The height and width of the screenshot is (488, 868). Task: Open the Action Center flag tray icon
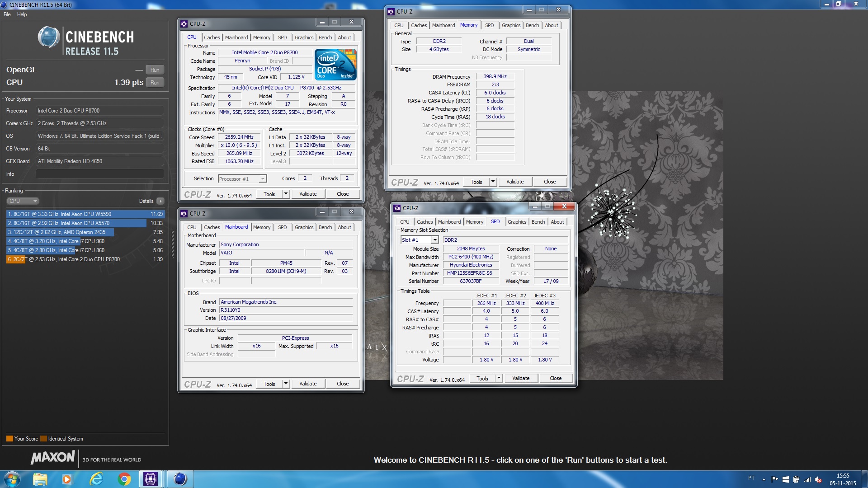pos(775,479)
